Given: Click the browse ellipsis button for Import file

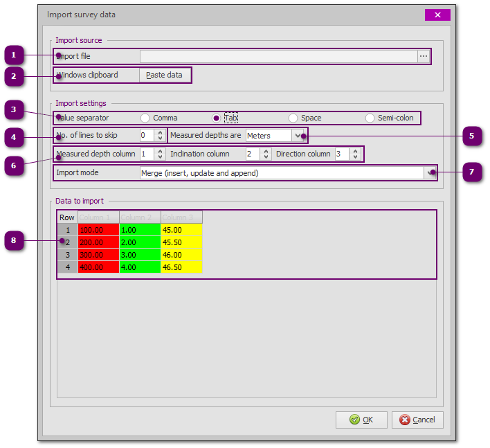Looking at the screenshot, I should (423, 56).
